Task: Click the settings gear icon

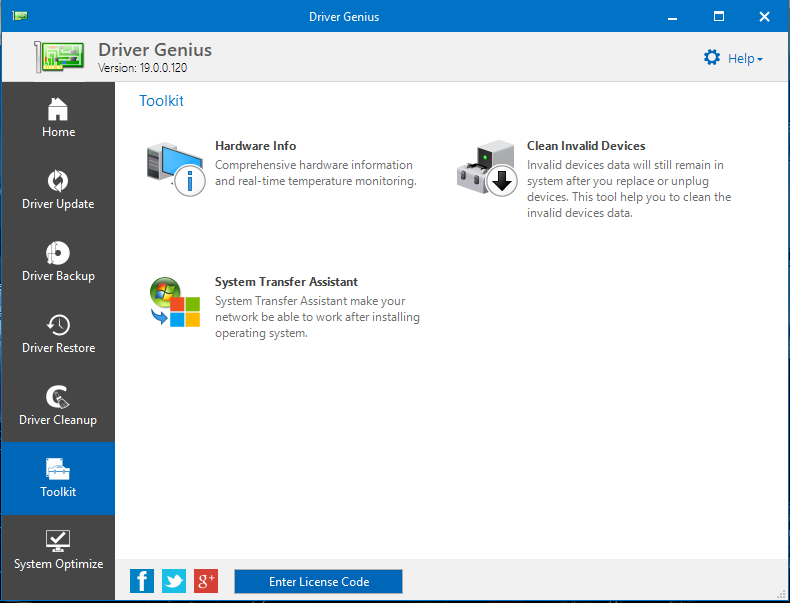Action: (711, 57)
